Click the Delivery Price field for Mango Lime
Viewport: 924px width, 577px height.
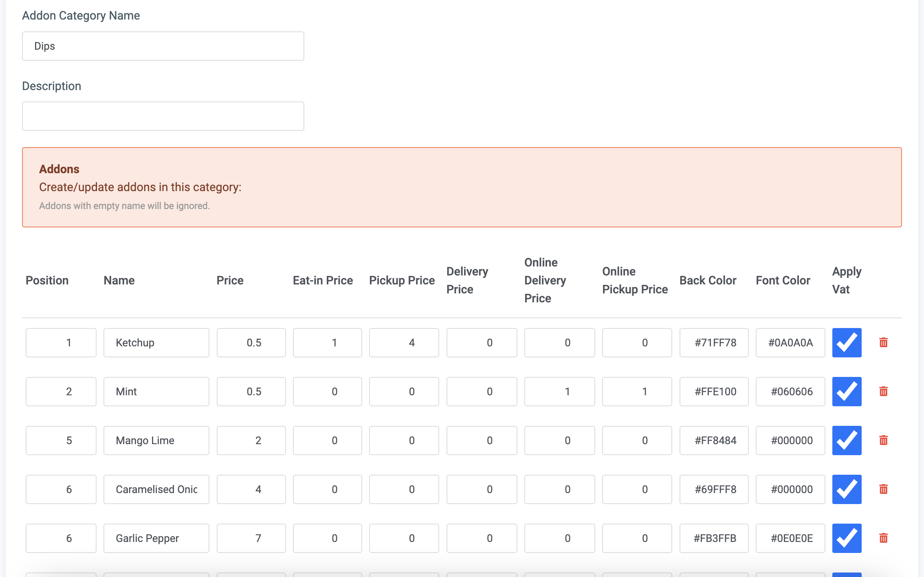coord(482,440)
